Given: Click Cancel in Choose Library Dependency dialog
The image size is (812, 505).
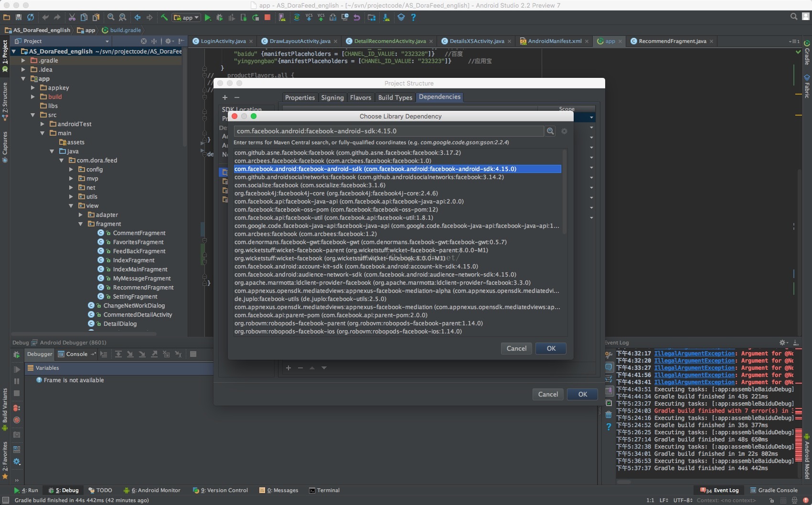Looking at the screenshot, I should tap(516, 348).
